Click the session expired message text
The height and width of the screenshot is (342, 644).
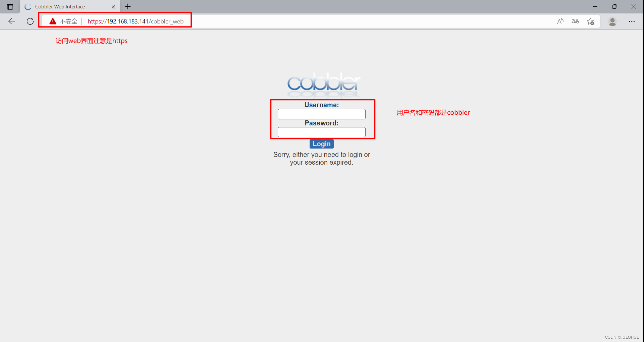pyautogui.click(x=322, y=159)
